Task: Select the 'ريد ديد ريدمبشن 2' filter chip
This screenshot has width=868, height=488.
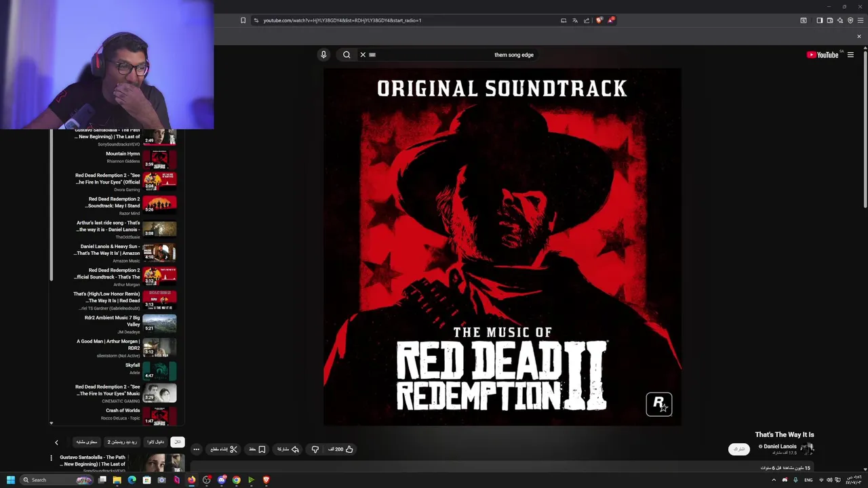Action: [122, 442]
